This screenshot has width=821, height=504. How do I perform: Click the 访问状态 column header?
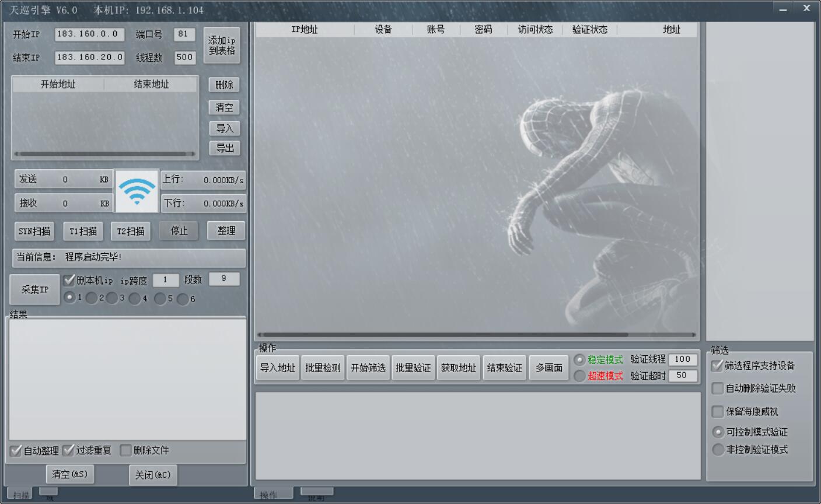(x=535, y=30)
